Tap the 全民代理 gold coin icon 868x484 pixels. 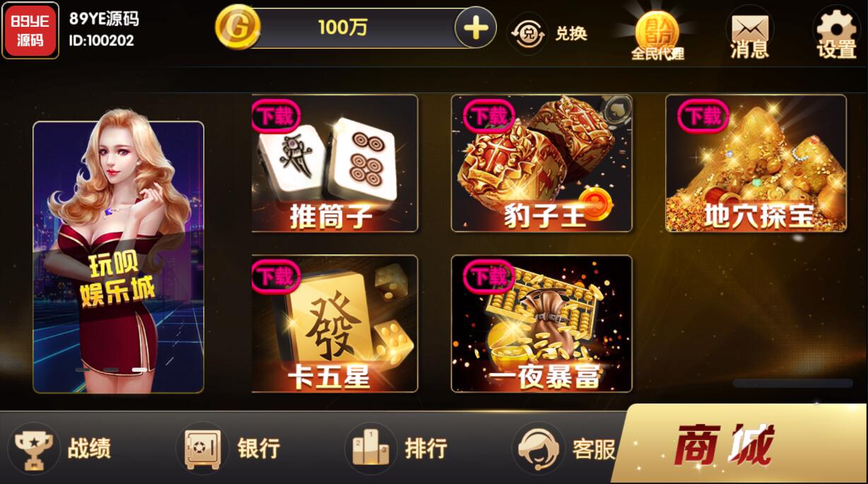click(x=657, y=35)
